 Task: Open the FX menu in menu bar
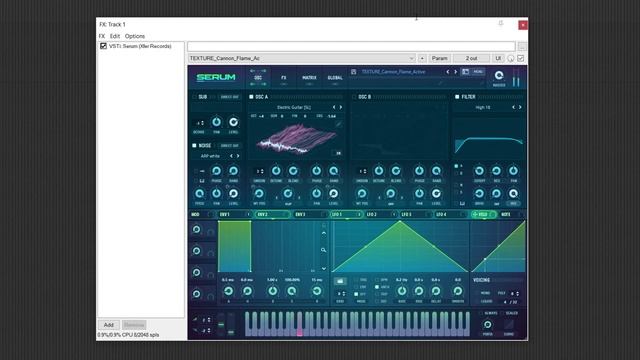102,36
